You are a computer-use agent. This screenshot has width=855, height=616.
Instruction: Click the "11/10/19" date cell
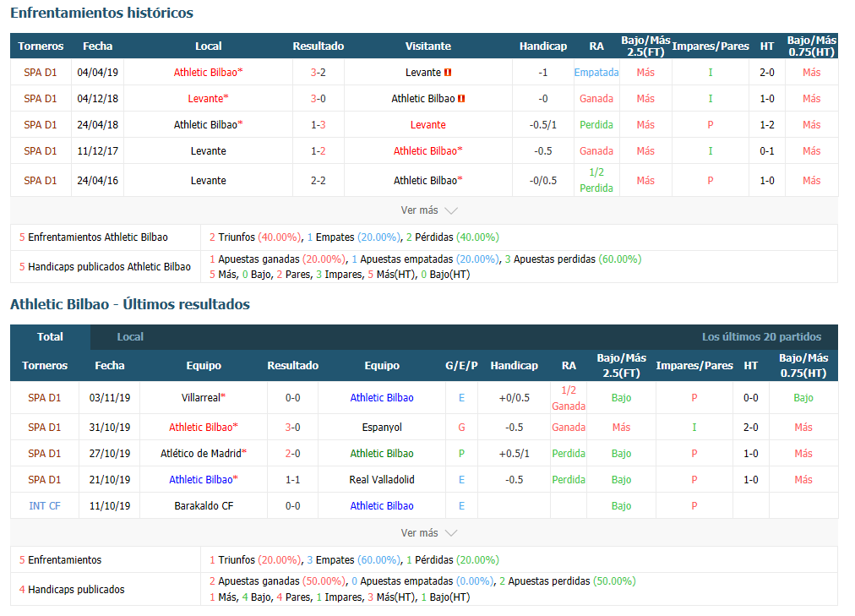pyautogui.click(x=110, y=506)
